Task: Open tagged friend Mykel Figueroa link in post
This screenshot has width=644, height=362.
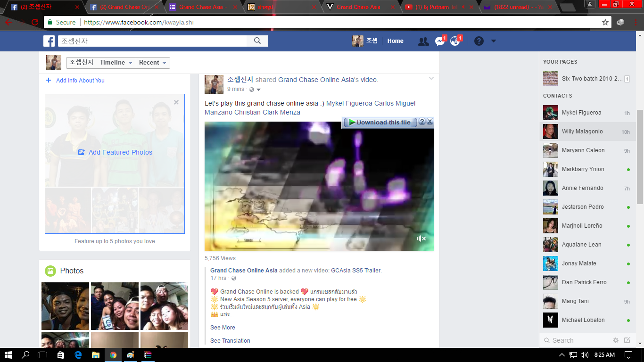Action: pos(349,103)
